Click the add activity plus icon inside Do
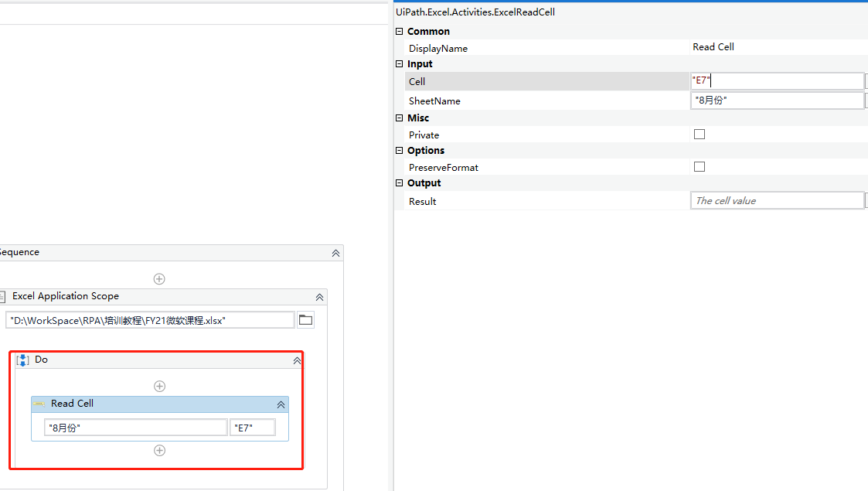 159,386
